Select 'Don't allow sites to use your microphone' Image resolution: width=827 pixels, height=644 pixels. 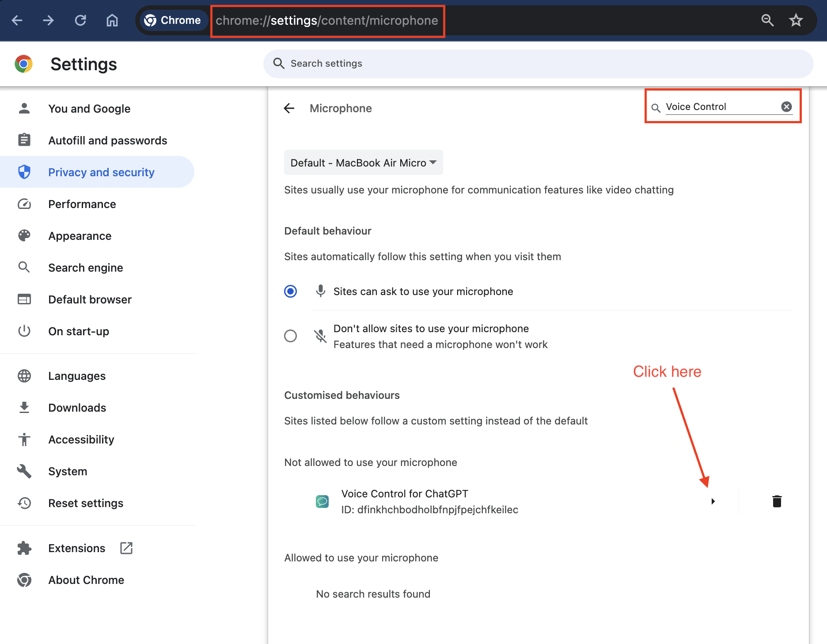coord(290,336)
